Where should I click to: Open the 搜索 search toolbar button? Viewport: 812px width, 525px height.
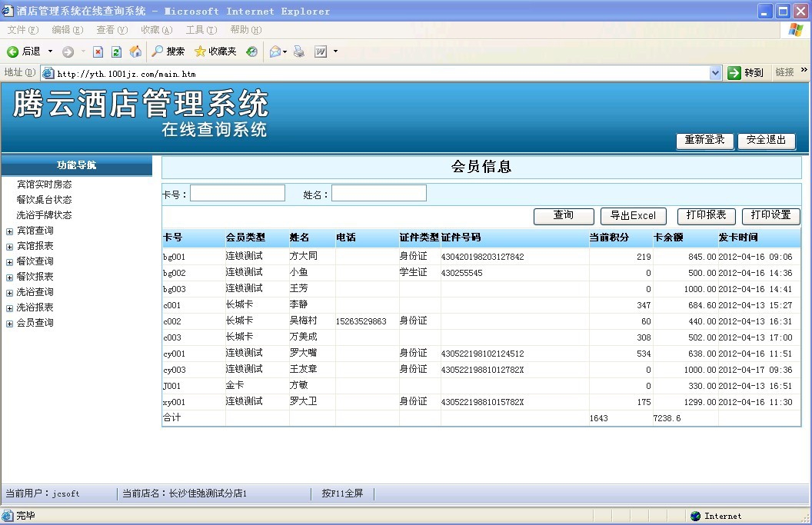click(168, 52)
